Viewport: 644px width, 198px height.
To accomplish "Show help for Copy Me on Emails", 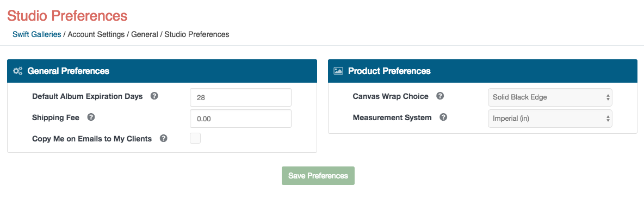I will 164,138.
